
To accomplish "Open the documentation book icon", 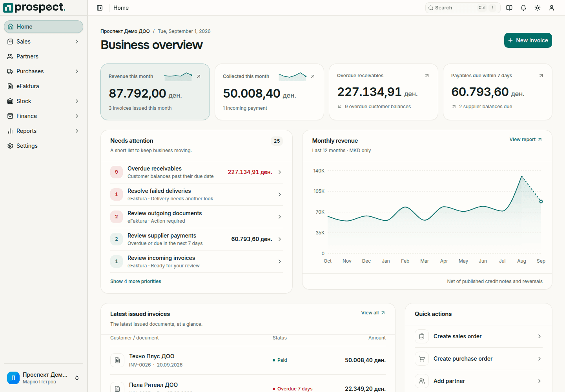I will (509, 8).
